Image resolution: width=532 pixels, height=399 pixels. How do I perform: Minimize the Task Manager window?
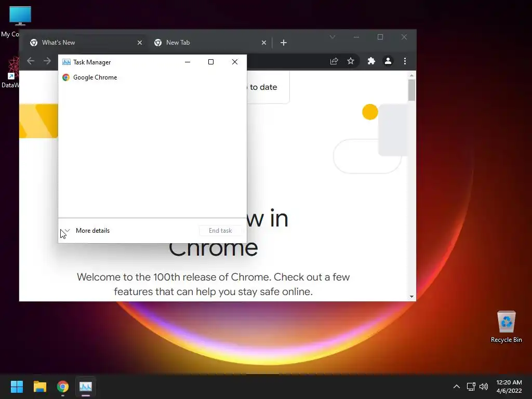187,62
